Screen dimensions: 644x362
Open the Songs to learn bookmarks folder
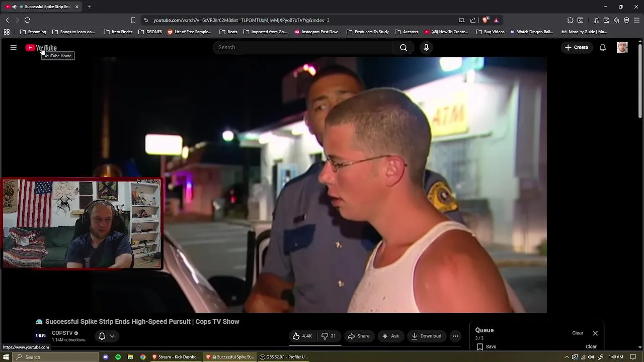pos(73,32)
